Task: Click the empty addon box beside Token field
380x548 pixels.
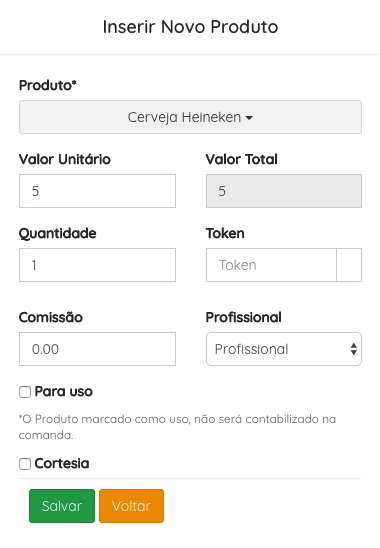Action: [349, 265]
